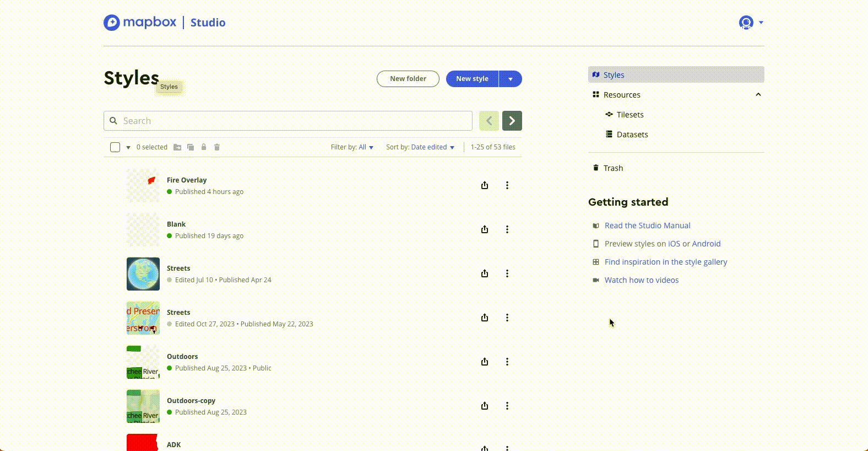Image resolution: width=868 pixels, height=451 pixels.
Task: Click the Mapbox logo in the header
Action: (x=140, y=23)
